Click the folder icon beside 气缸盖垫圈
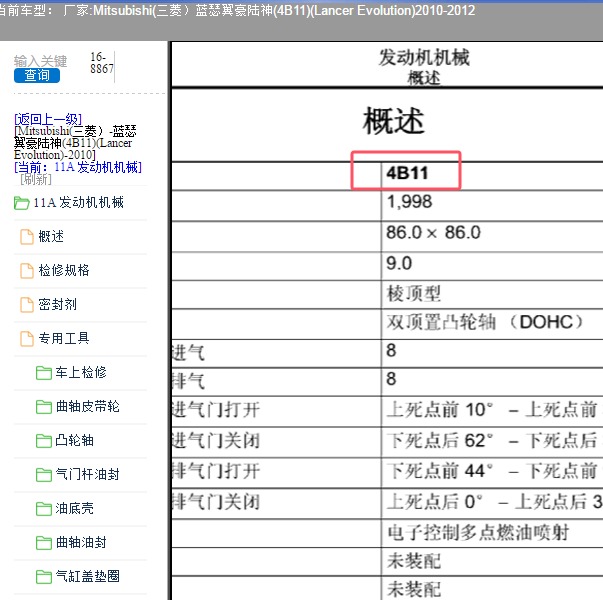Screen dimensions: 603x600 [x=43, y=577]
